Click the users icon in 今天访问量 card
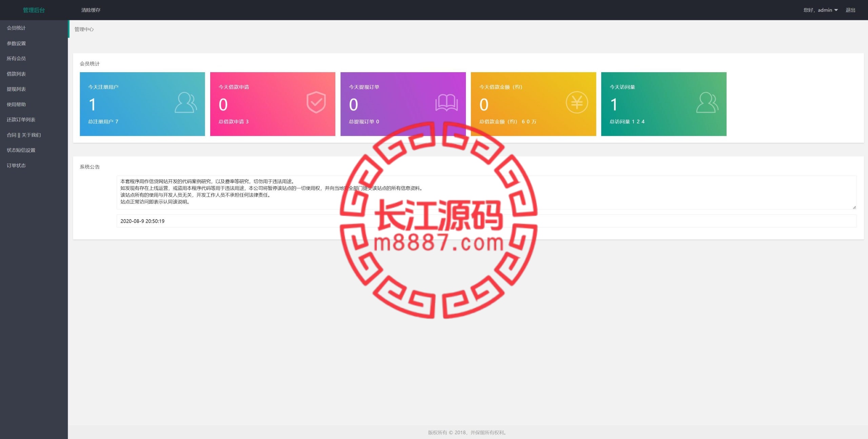The width and height of the screenshot is (868, 439). (707, 102)
